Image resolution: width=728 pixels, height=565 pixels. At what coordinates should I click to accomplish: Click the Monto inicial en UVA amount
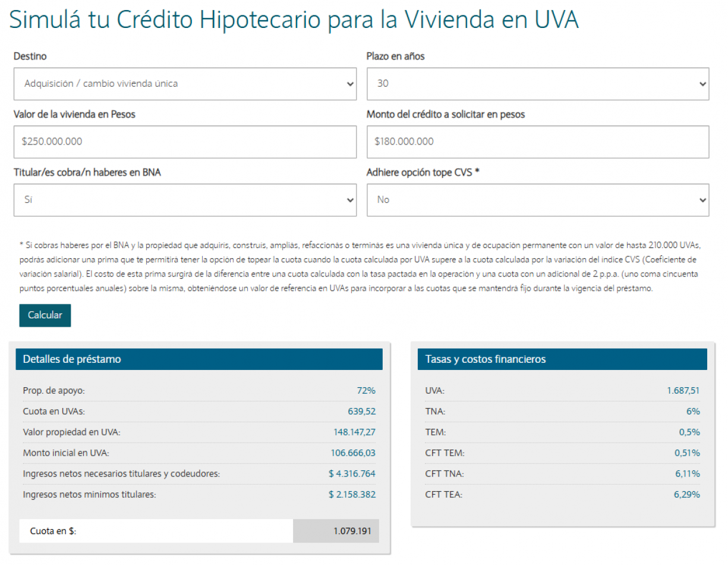pos(353,453)
